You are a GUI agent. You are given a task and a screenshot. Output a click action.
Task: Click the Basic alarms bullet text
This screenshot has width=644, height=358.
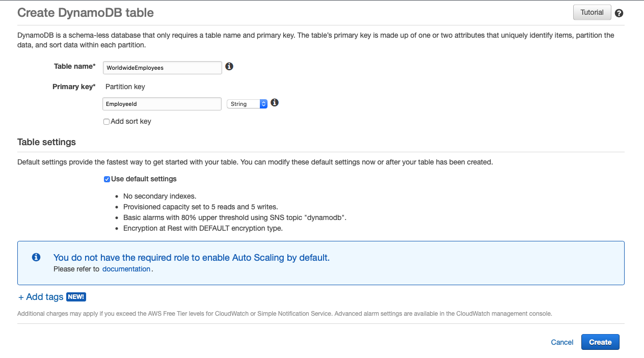(x=235, y=217)
